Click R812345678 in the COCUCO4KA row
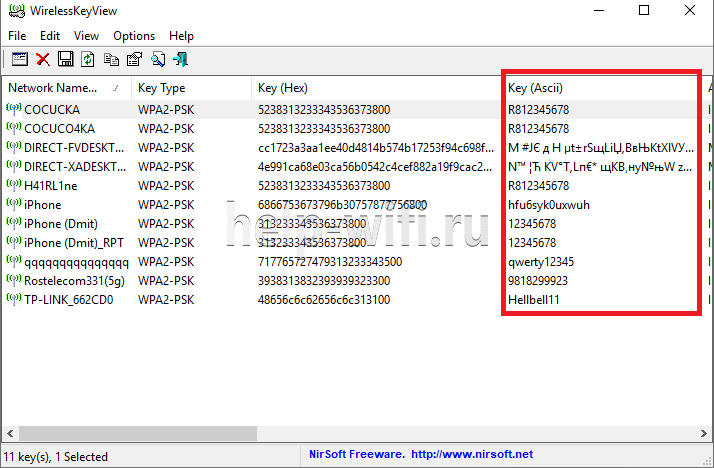The image size is (714, 468). [x=538, y=129]
